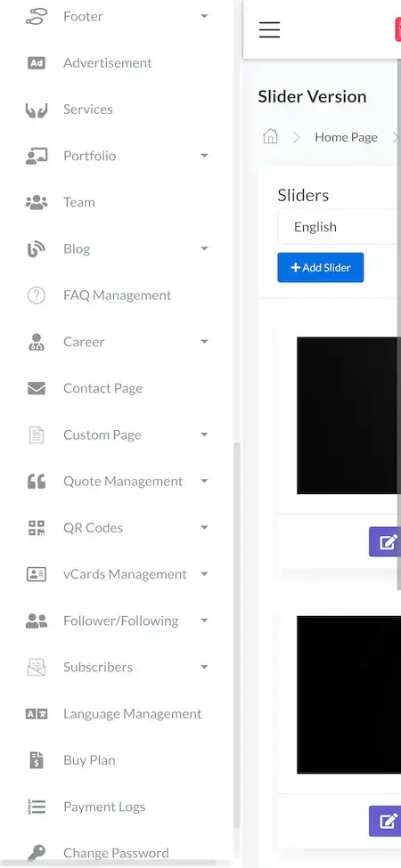The width and height of the screenshot is (401, 868).
Task: Open the Change Password menu item
Action: point(117,853)
